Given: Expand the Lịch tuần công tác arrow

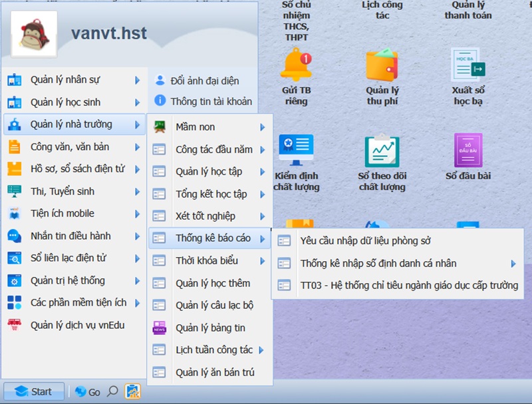Looking at the screenshot, I should coord(261,350).
